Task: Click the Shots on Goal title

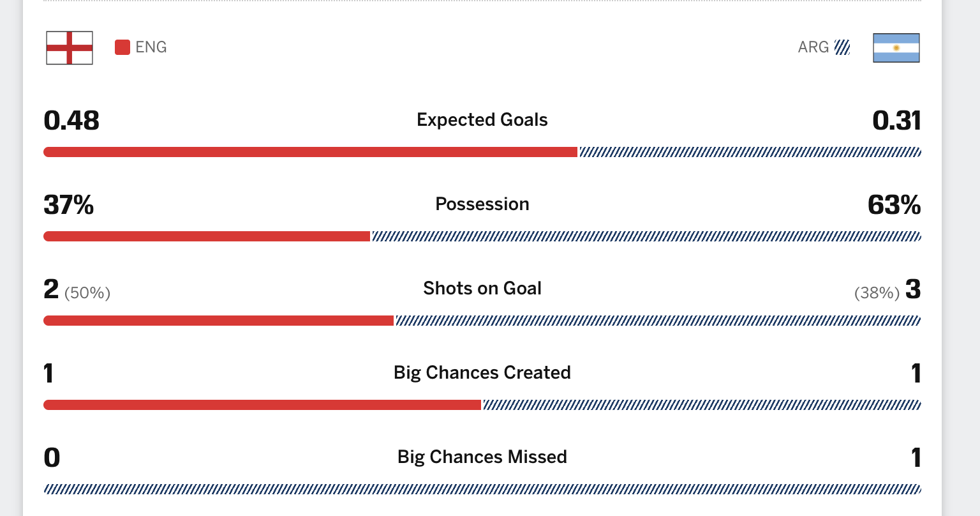Action: [482, 289]
